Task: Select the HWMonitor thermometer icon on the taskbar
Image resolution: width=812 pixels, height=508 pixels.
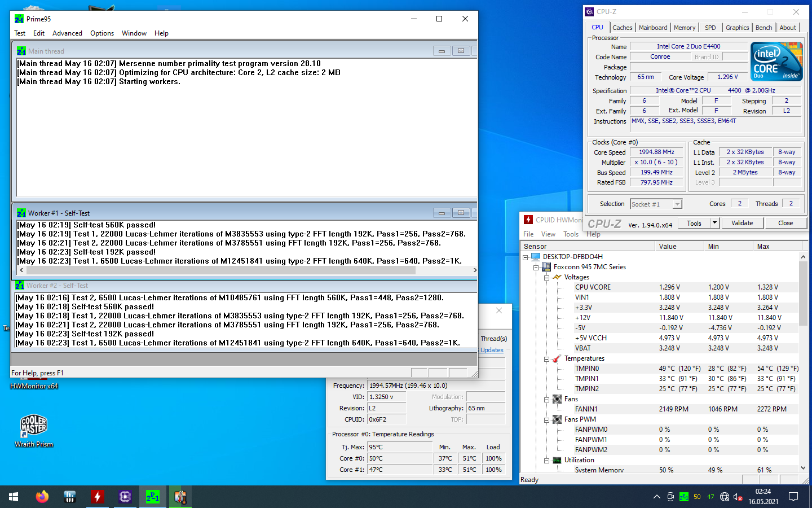Action: 180,497
